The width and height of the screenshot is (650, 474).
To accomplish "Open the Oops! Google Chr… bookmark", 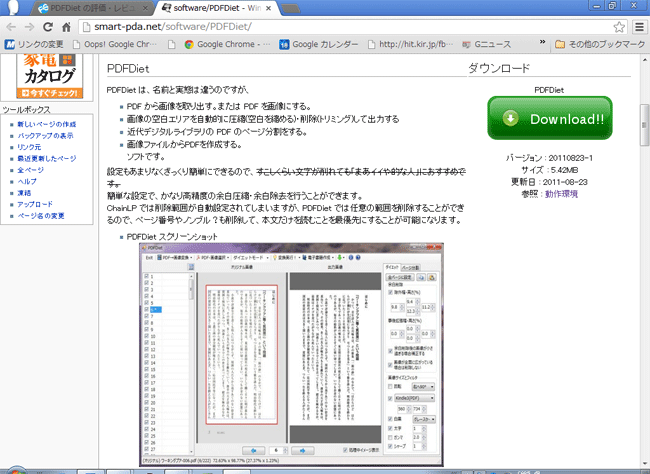I will coord(115,44).
